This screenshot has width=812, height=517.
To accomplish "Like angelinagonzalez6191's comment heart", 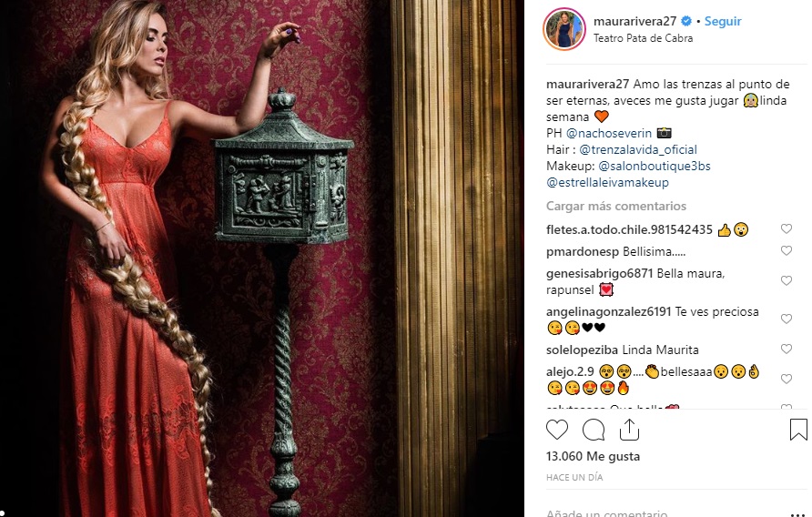I will pyautogui.click(x=787, y=319).
